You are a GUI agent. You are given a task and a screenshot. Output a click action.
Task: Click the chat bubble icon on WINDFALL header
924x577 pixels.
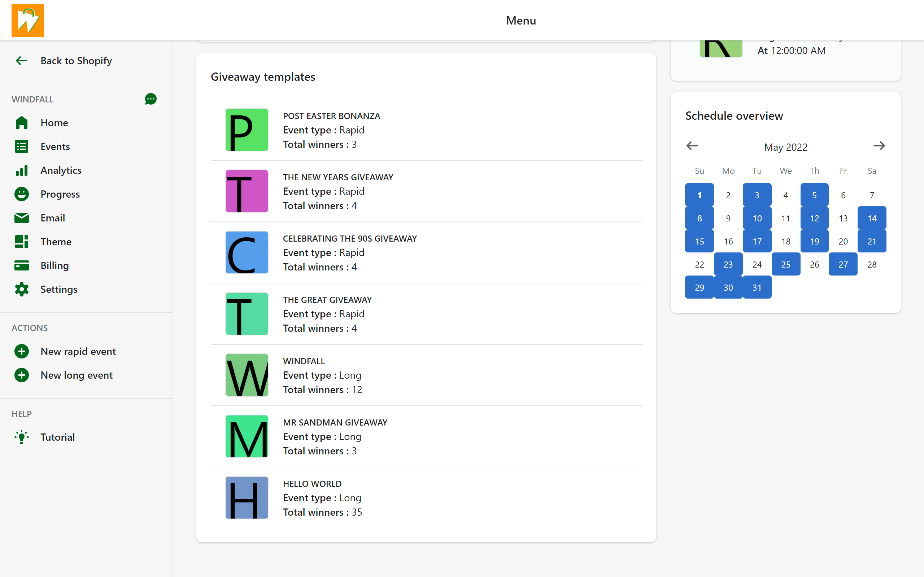(151, 98)
